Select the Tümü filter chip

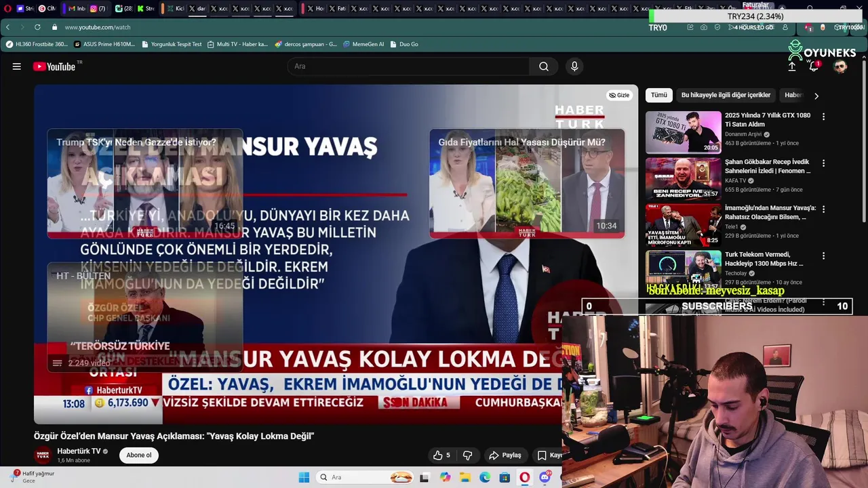click(x=659, y=96)
